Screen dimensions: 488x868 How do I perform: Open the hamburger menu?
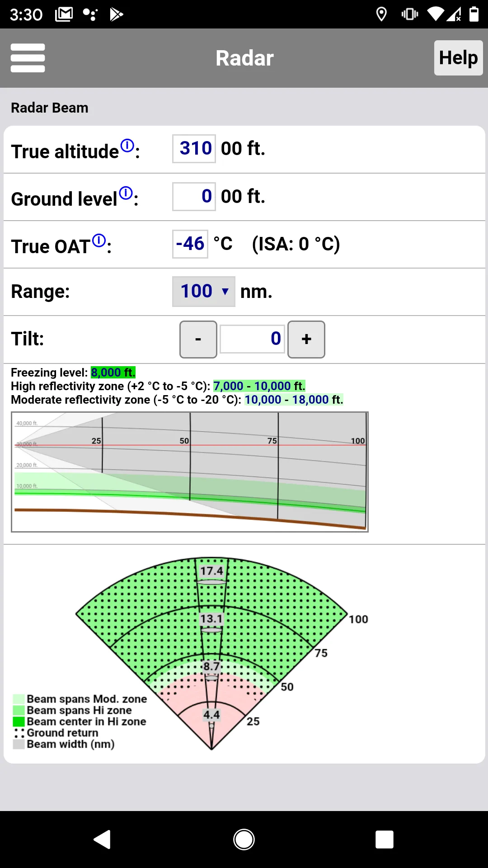pyautogui.click(x=28, y=58)
